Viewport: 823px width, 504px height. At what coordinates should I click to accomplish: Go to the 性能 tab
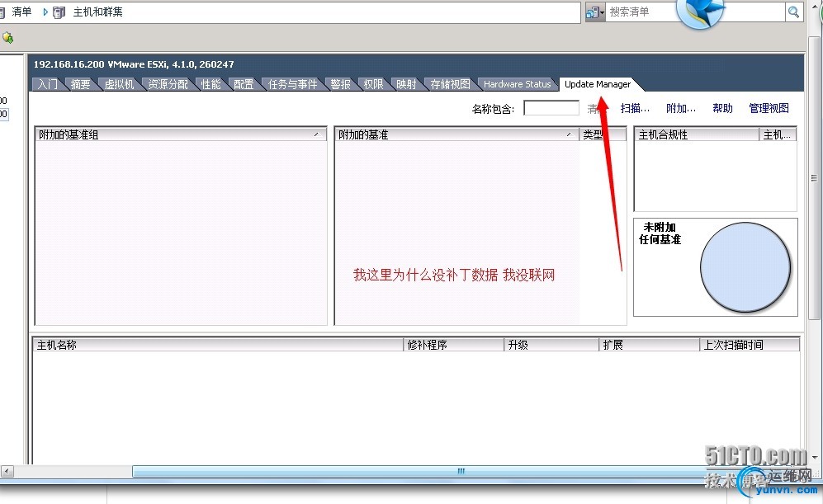(x=210, y=84)
